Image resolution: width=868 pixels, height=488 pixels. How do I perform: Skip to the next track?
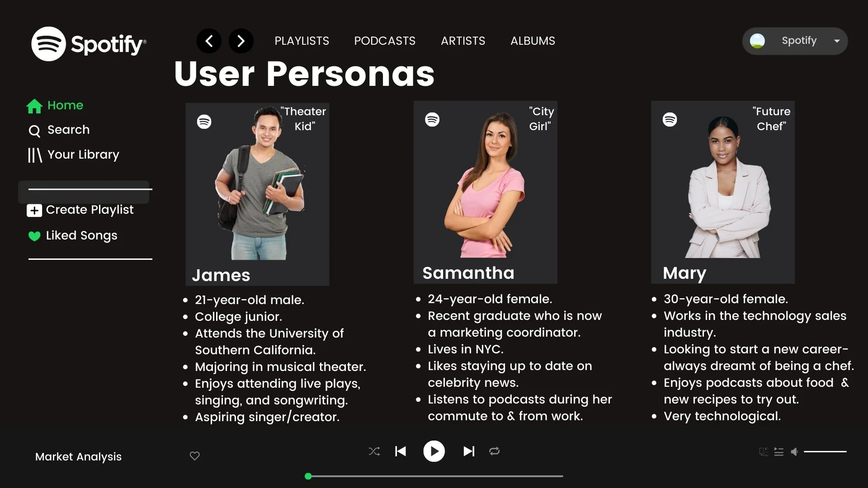click(469, 451)
